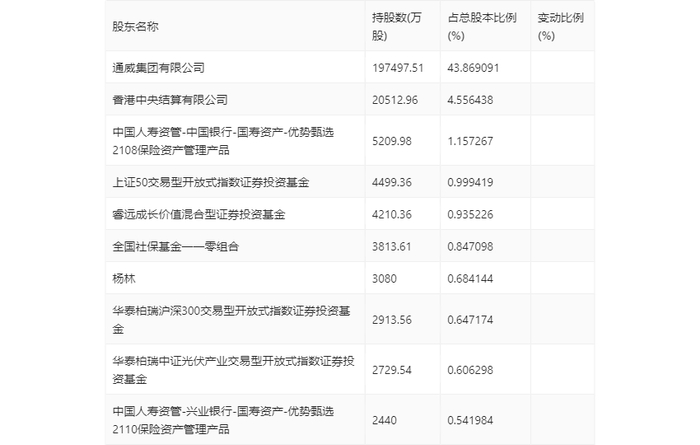Screen dimensions: 700x445
Task: Click 全国社保基金一一零组合 row name
Action: [175, 246]
